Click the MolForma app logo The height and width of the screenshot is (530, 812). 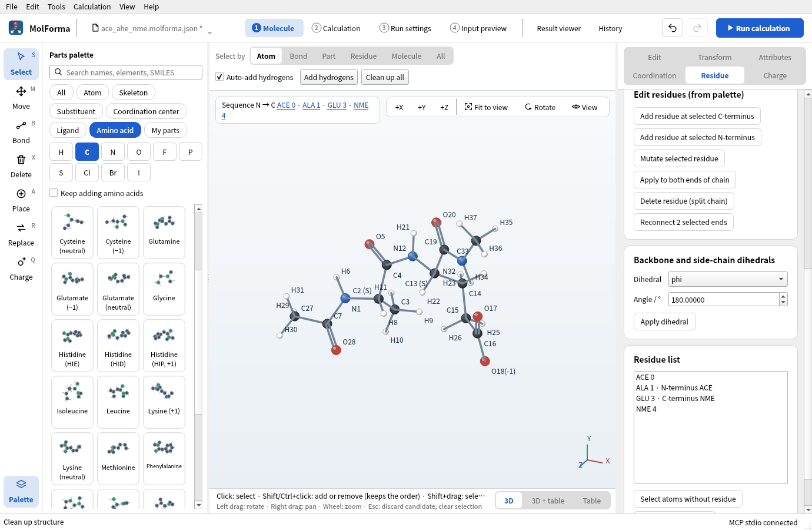pyautogui.click(x=16, y=28)
